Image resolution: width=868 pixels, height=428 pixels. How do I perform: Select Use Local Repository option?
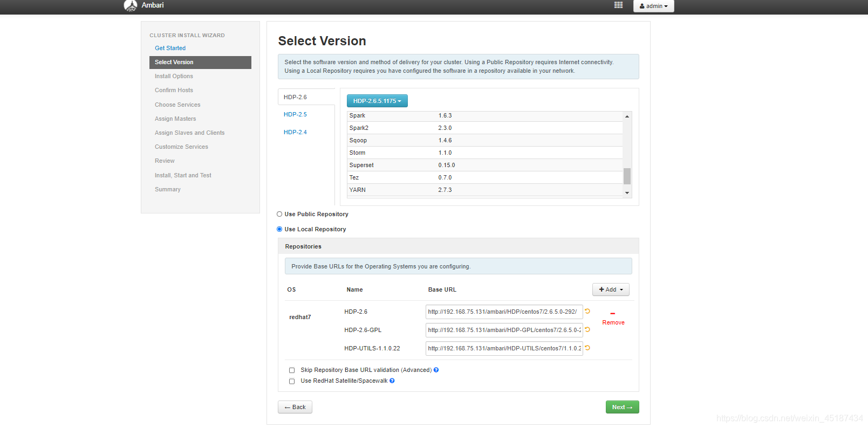coord(279,229)
